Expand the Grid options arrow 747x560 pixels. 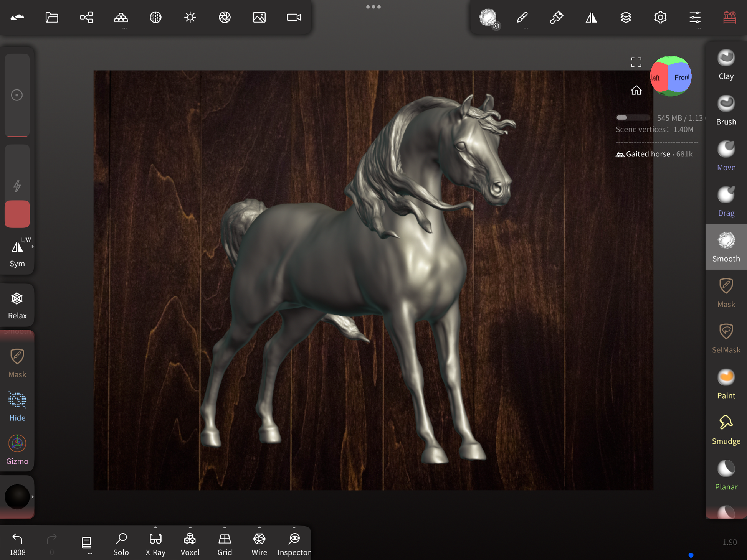click(x=225, y=527)
